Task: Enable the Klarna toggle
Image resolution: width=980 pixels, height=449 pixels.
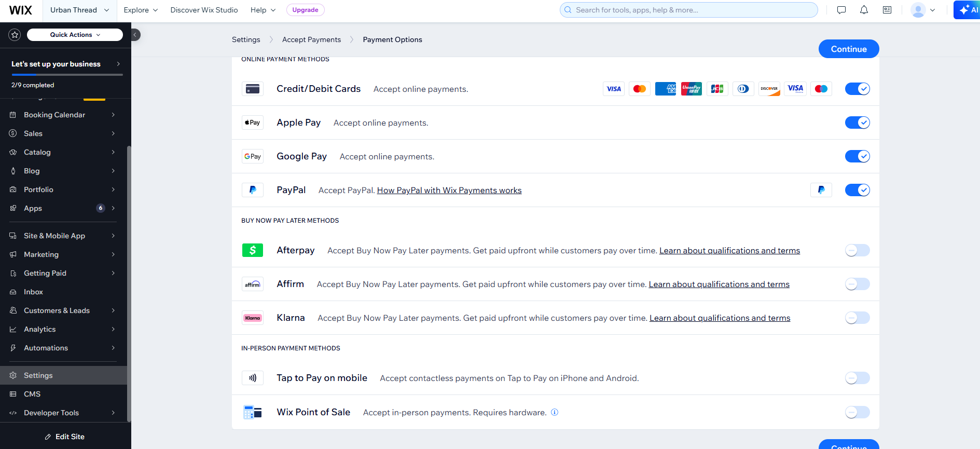Action: coord(858,318)
